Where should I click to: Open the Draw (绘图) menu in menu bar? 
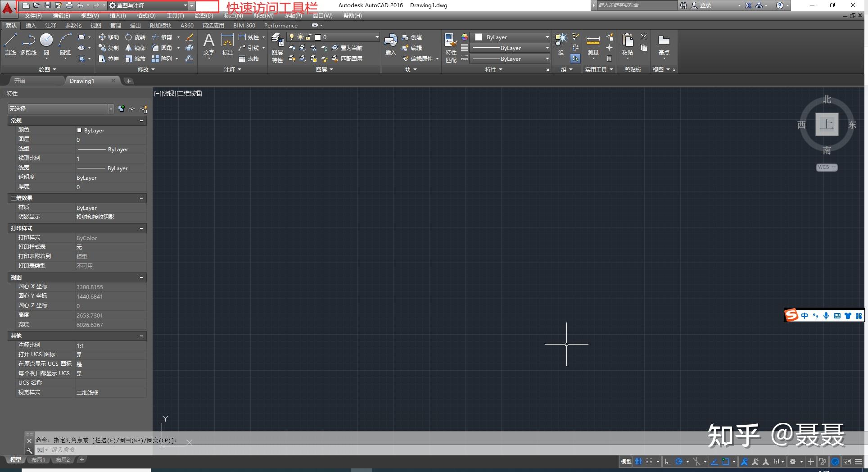[204, 16]
